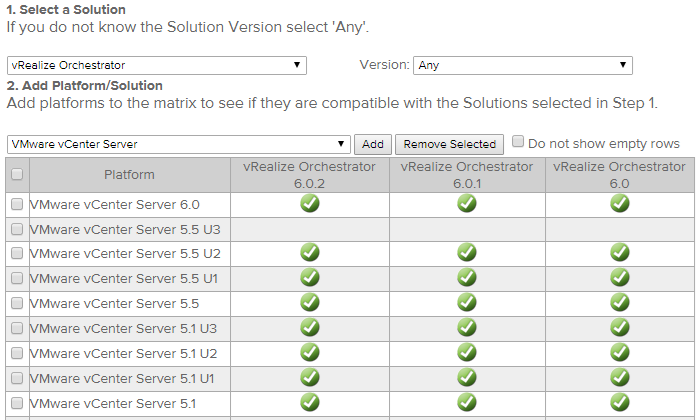
Task: Open the Version dropdown set to Any
Action: 523,65
